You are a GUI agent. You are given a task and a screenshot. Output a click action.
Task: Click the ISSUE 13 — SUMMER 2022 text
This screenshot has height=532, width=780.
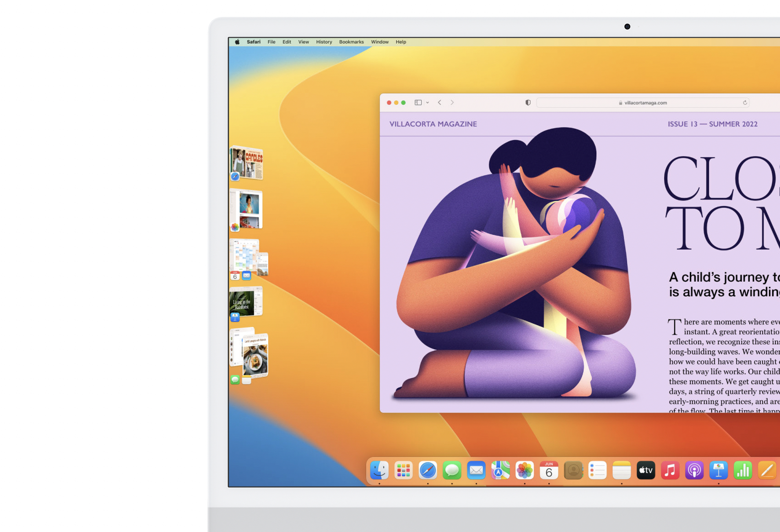pyautogui.click(x=712, y=124)
